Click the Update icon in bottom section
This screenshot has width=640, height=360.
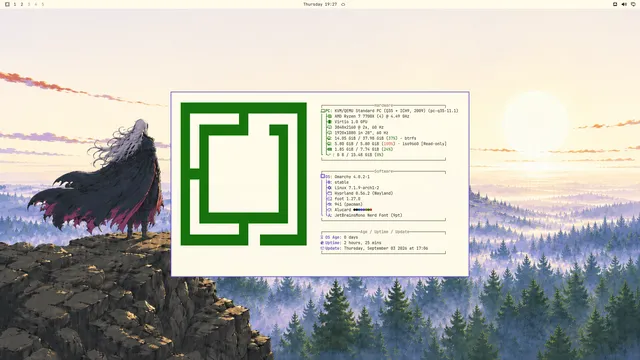[322, 248]
